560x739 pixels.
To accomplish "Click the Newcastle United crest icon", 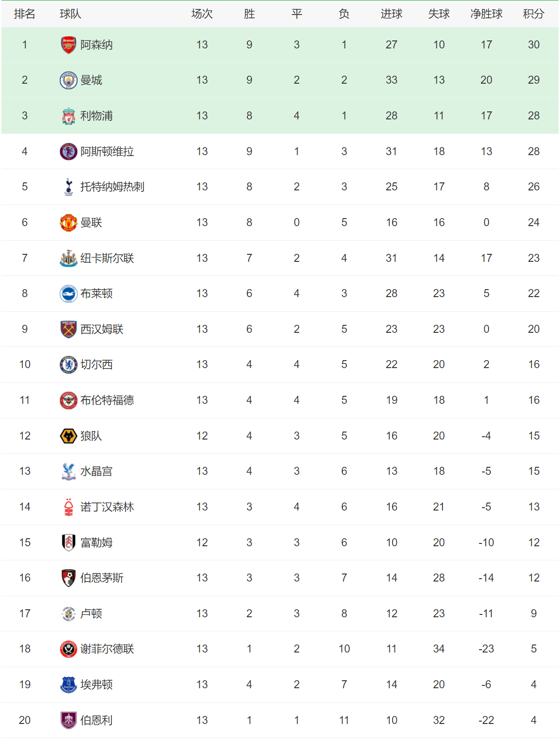I will 69,259.
